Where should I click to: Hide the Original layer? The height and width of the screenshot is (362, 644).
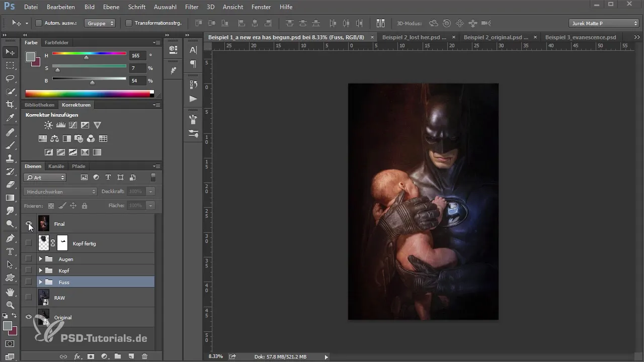pyautogui.click(x=29, y=317)
